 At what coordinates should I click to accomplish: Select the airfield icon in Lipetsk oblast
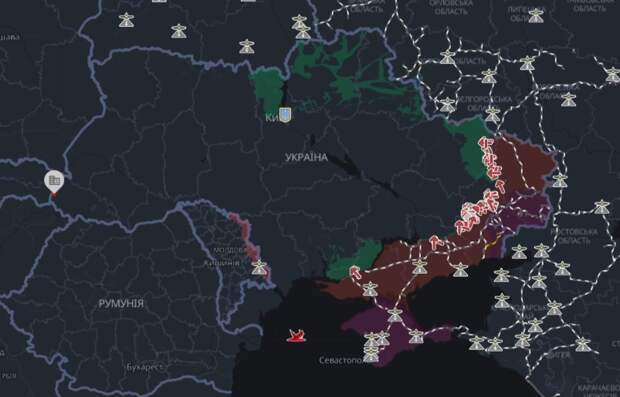click(x=536, y=15)
